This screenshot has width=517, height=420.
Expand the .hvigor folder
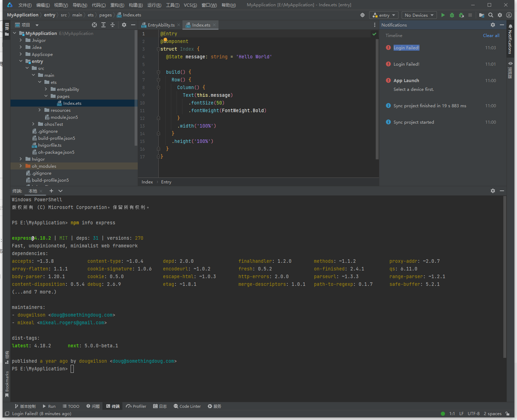pyautogui.click(x=21, y=40)
